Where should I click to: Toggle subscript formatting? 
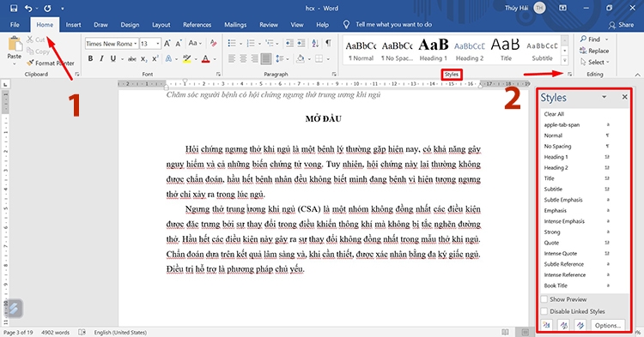pyautogui.click(x=143, y=59)
